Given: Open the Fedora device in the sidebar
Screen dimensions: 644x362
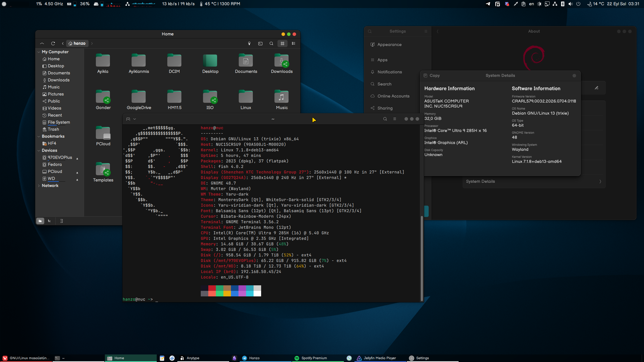Looking at the screenshot, I should 54,165.
